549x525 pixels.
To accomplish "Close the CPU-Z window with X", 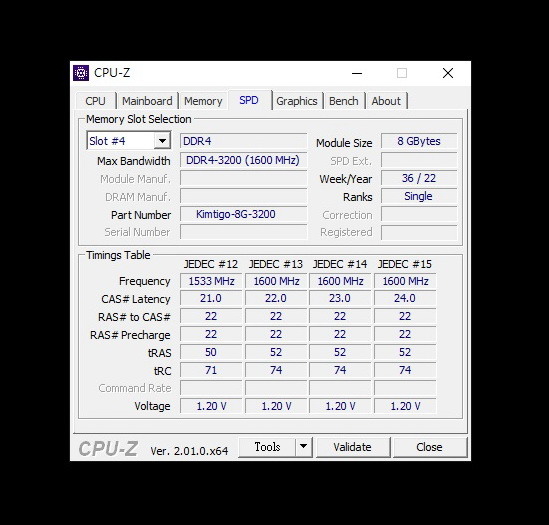I will coord(448,73).
